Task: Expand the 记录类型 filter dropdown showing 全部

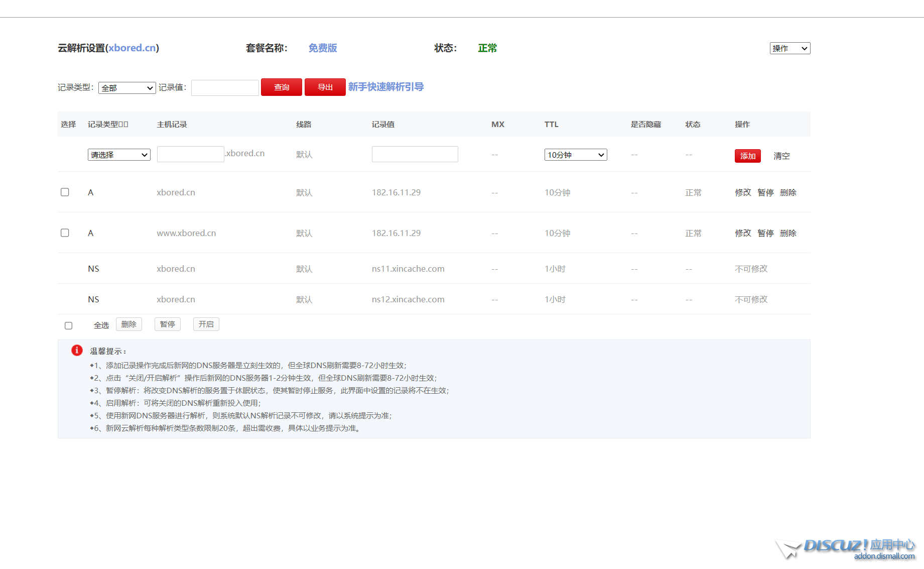Action: pyautogui.click(x=127, y=88)
